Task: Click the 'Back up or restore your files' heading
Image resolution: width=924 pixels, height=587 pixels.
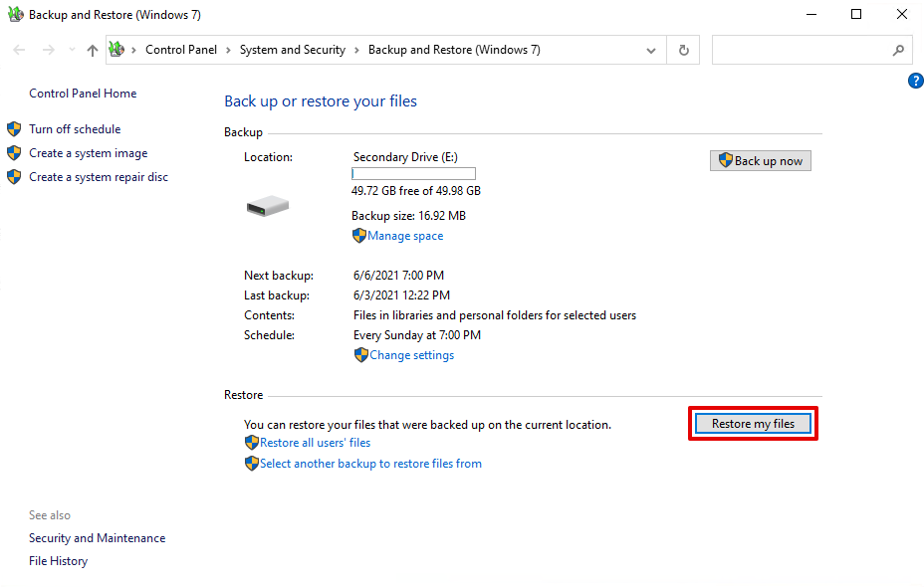Action: click(x=321, y=101)
